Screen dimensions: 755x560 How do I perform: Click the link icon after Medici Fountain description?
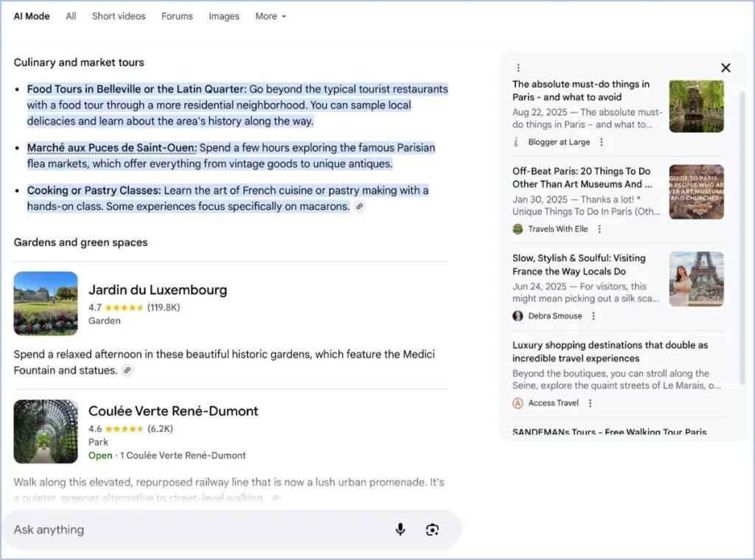(127, 371)
